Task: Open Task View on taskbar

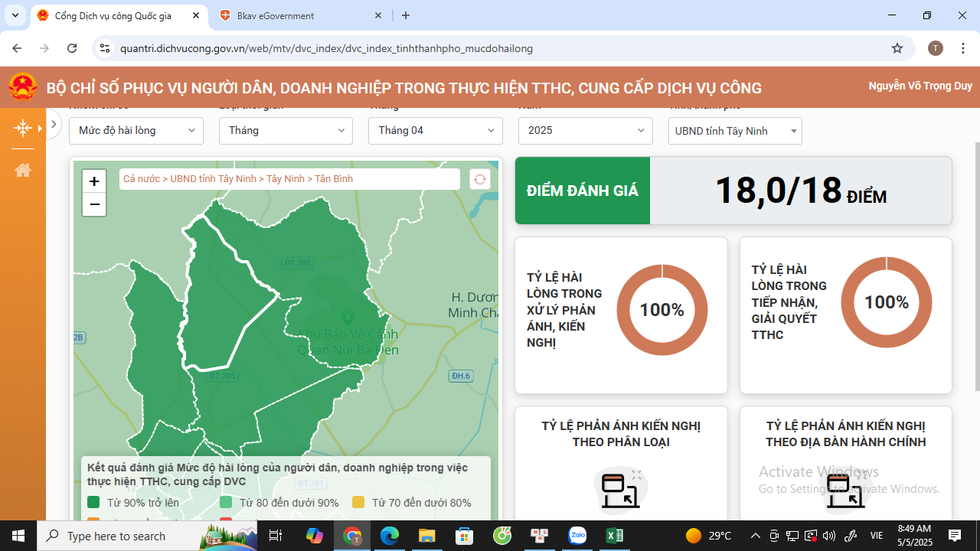Action: (x=276, y=536)
